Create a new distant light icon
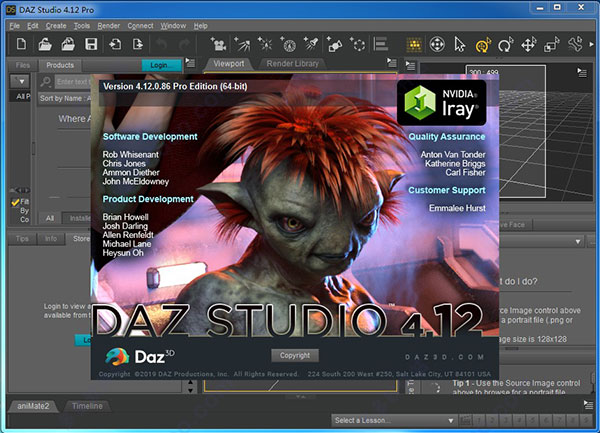 pos(242,44)
